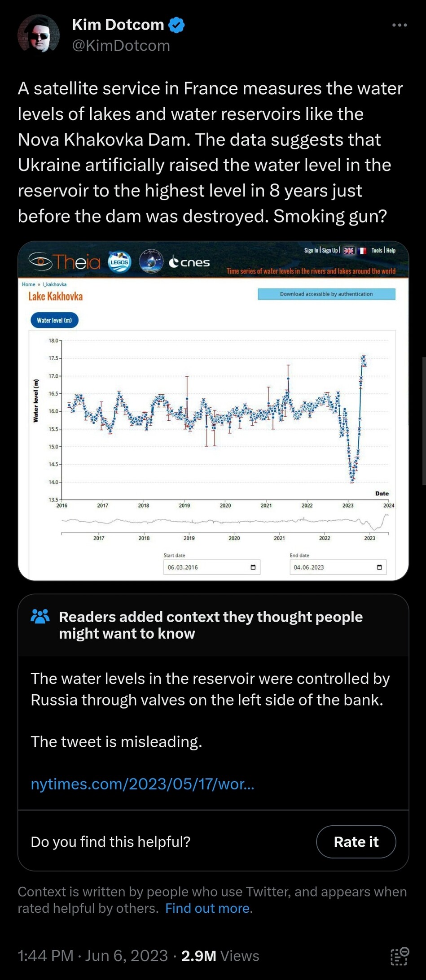This screenshot has height=980, width=426.
Task: Open the Start date calendar picker
Action: coord(253,567)
